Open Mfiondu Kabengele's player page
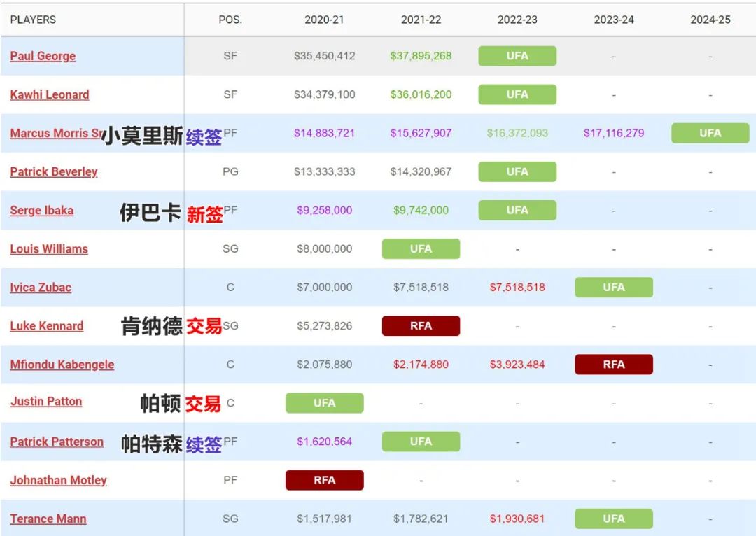 click(x=62, y=365)
